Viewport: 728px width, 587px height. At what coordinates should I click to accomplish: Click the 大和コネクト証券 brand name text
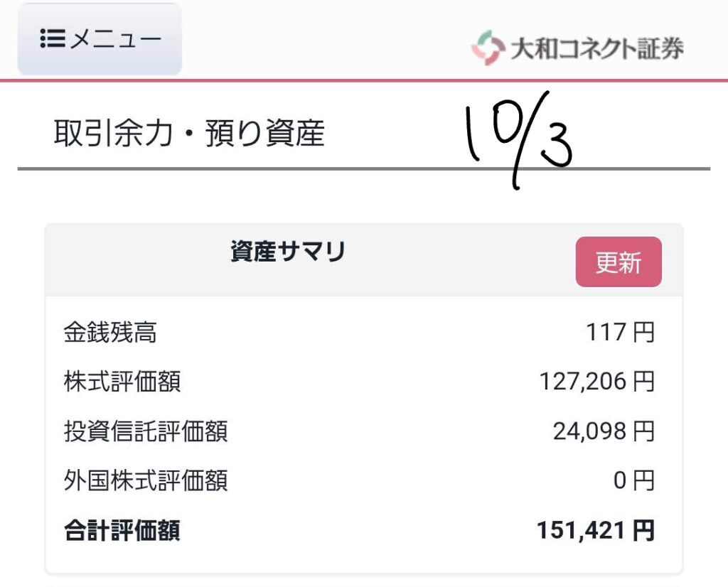click(596, 48)
